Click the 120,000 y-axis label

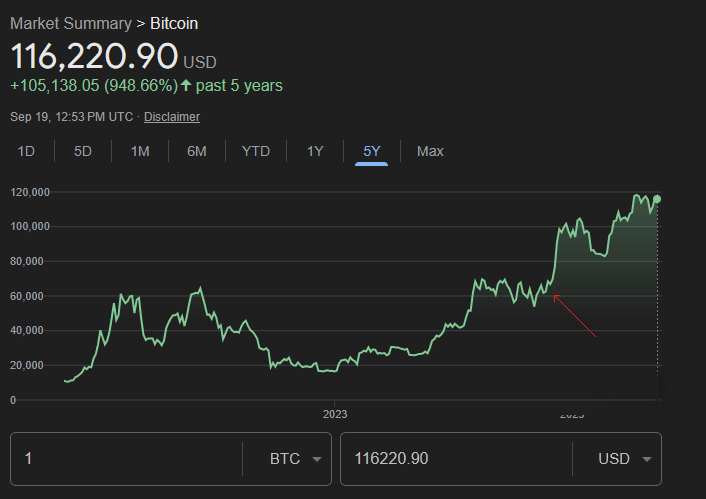(x=30, y=192)
